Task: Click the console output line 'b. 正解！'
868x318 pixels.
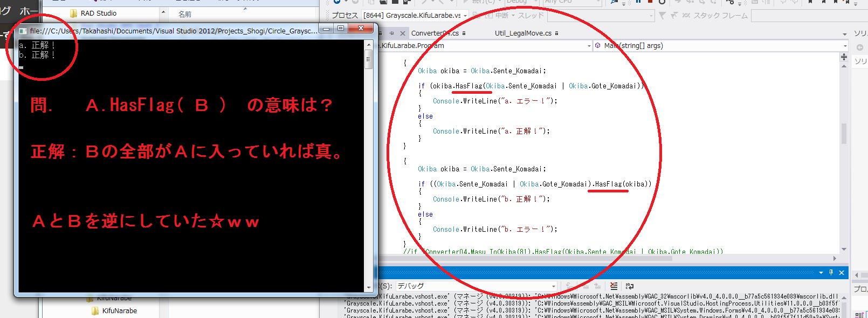Action: pos(37,54)
